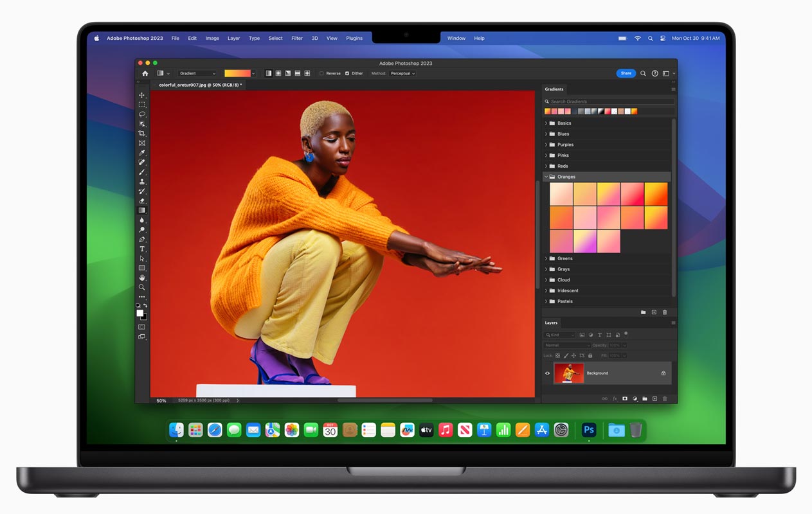Expand the Blues gradients folder
The width and height of the screenshot is (812, 514).
(x=546, y=134)
